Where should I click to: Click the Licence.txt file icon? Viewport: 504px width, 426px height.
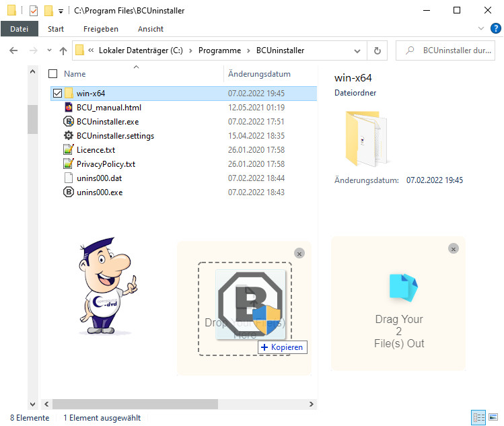pyautogui.click(x=68, y=150)
